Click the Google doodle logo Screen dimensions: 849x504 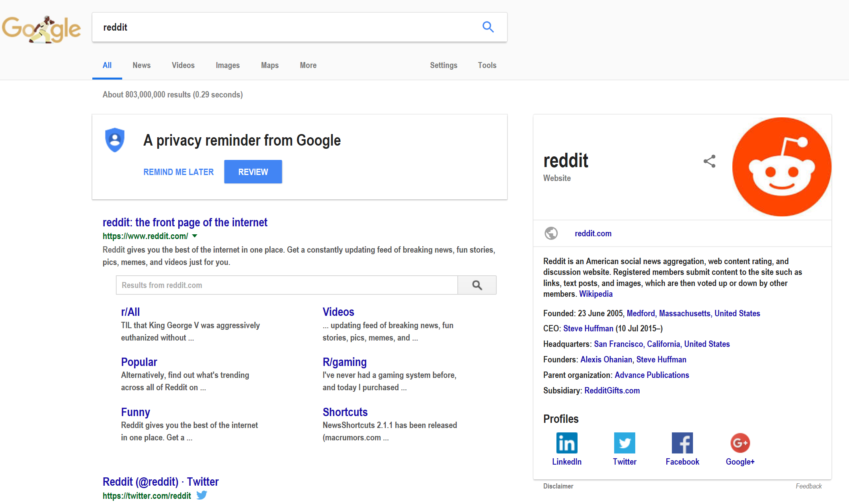click(41, 28)
